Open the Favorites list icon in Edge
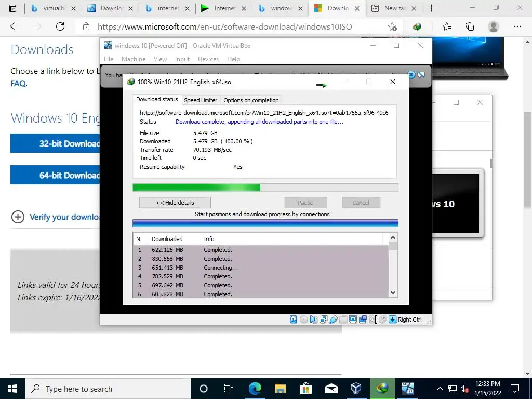This screenshot has height=399, width=532. coord(447,27)
